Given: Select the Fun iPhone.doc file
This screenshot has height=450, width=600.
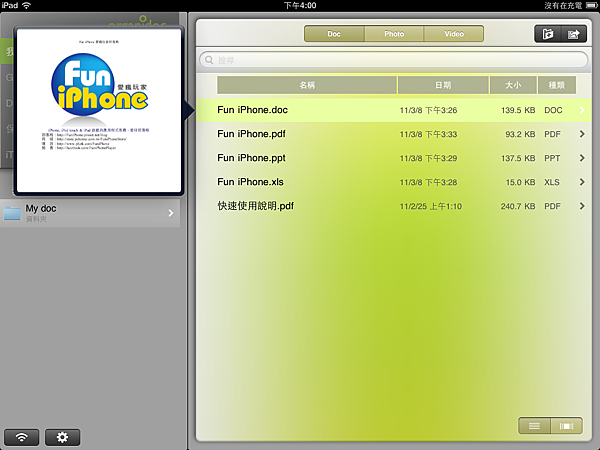Looking at the screenshot, I should [x=394, y=110].
